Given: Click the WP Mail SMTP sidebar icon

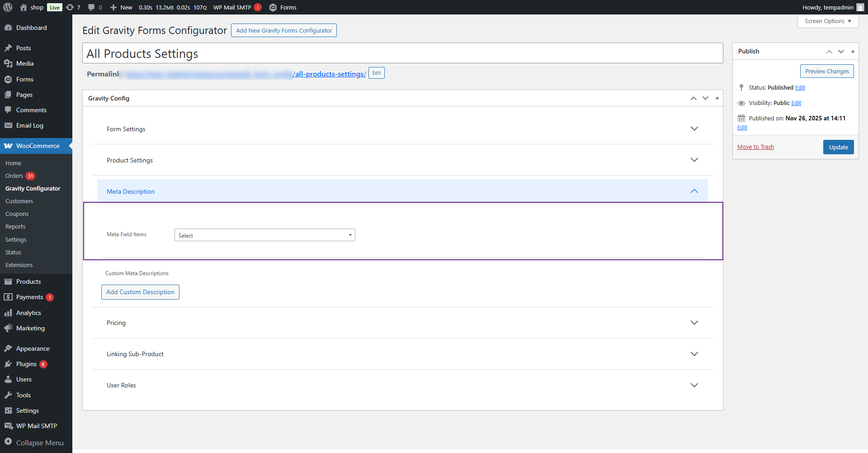Looking at the screenshot, I should click(x=8, y=426).
